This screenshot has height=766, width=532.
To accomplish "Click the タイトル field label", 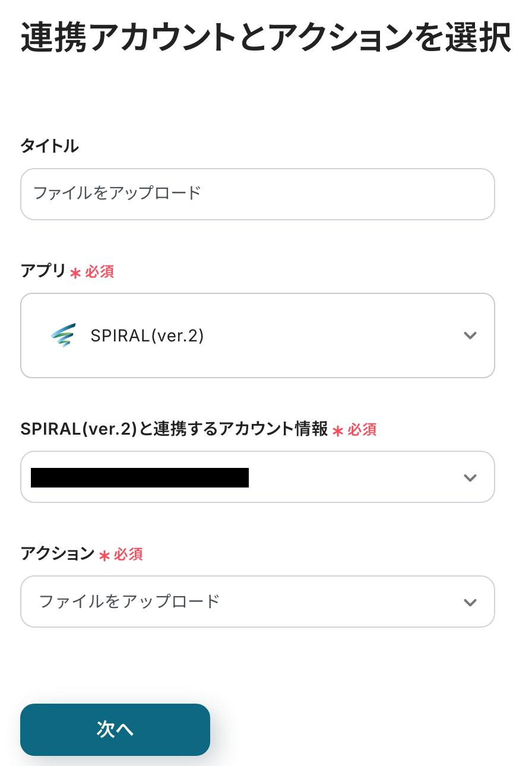I will [49, 146].
